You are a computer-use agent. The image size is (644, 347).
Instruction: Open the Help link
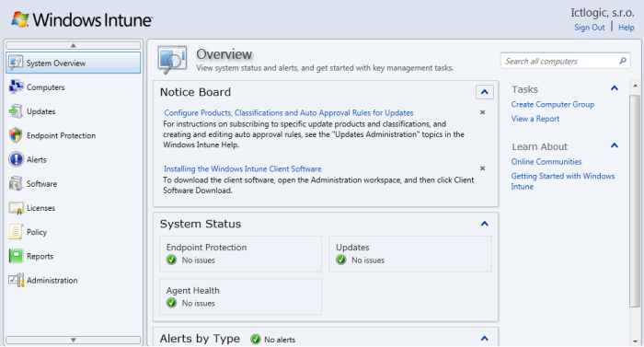click(627, 28)
